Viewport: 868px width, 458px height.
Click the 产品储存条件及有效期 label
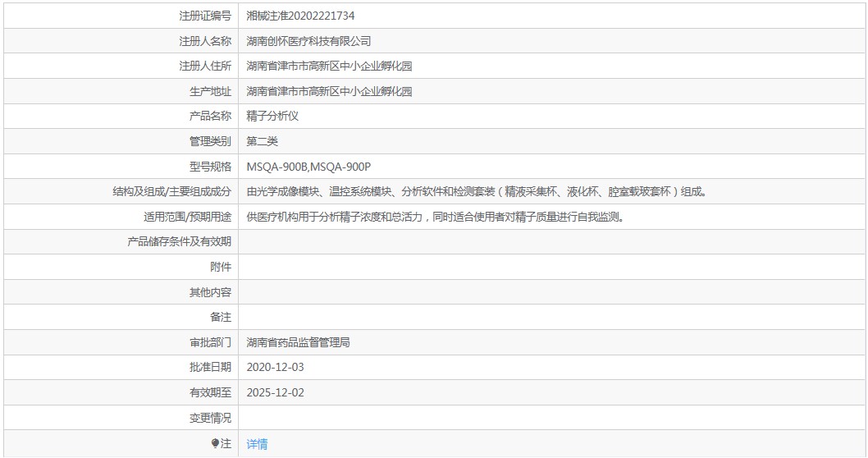(180, 241)
